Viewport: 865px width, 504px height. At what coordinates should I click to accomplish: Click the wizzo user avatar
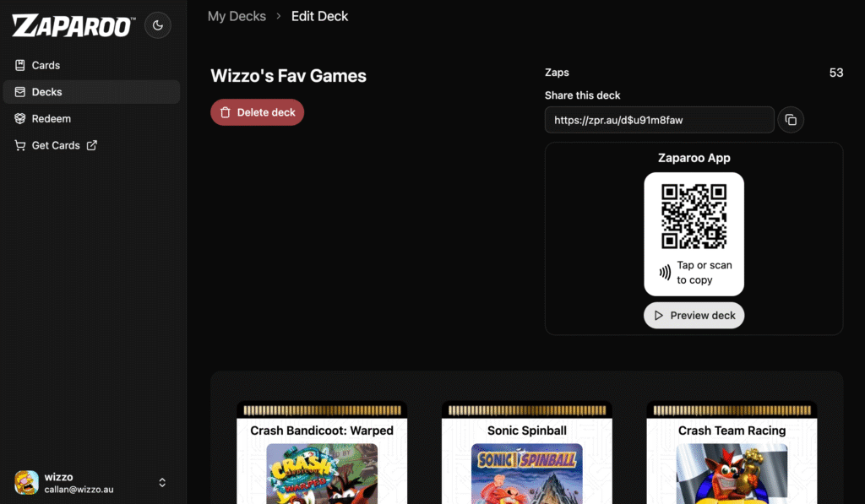click(26, 483)
